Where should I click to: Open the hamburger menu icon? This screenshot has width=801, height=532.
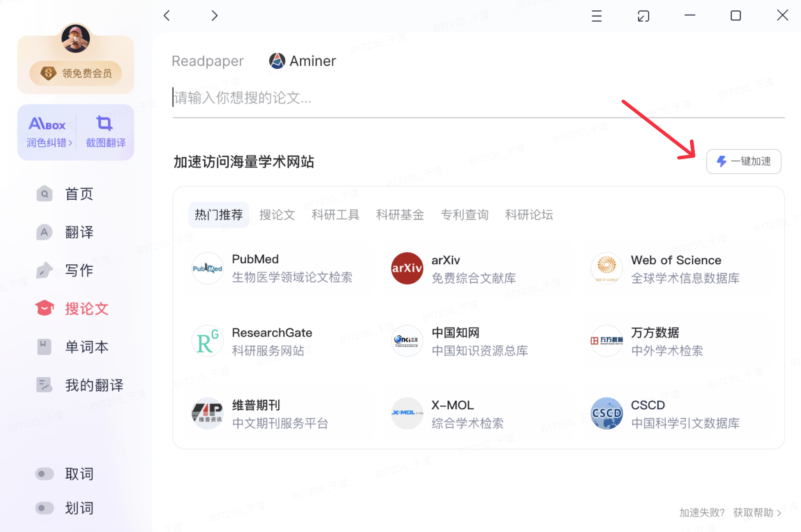[x=596, y=16]
